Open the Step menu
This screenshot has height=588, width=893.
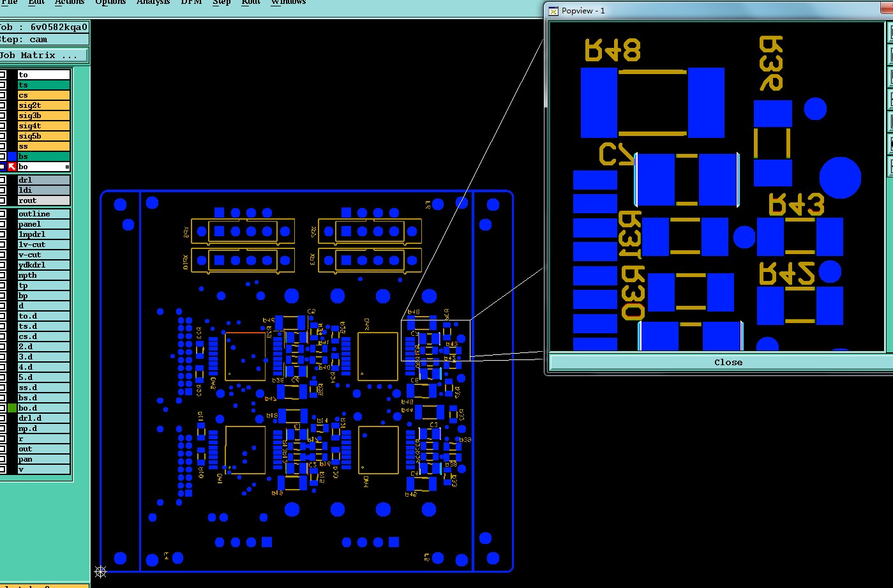click(221, 3)
